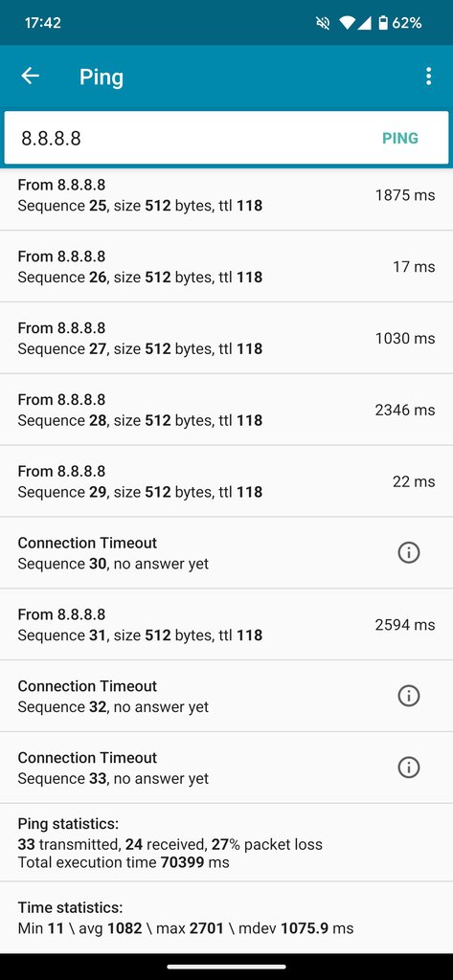This screenshot has height=980, width=453.
Task: Tap the Ping statistics summary row
Action: click(226, 842)
